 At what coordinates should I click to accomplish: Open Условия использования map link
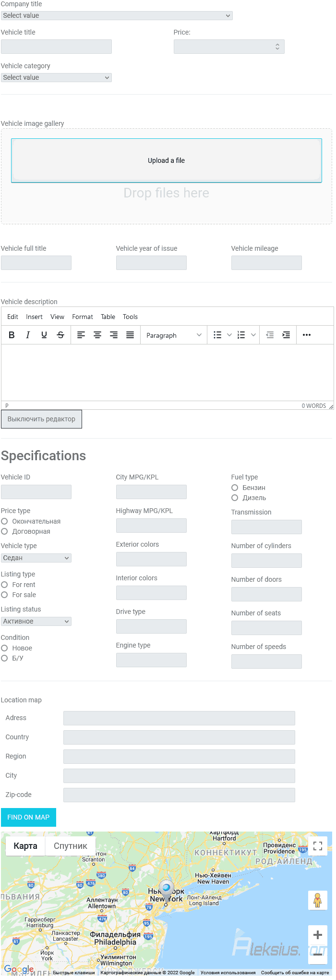click(x=228, y=972)
